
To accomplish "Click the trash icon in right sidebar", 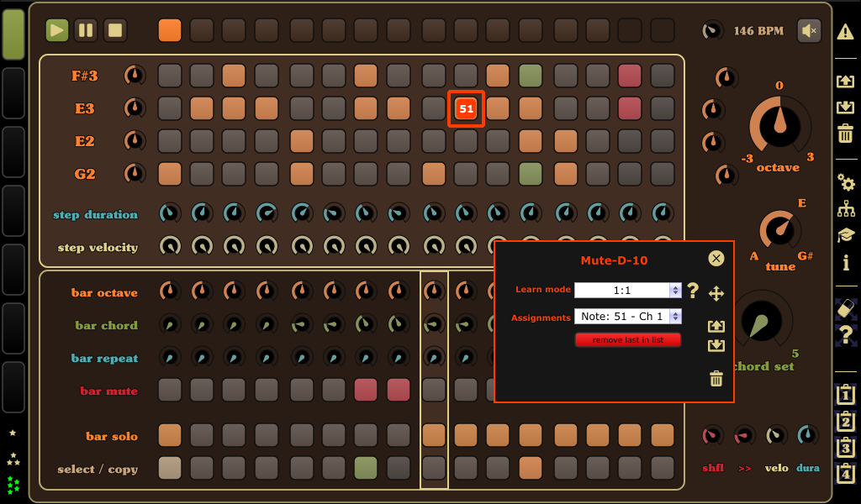I will [x=846, y=134].
